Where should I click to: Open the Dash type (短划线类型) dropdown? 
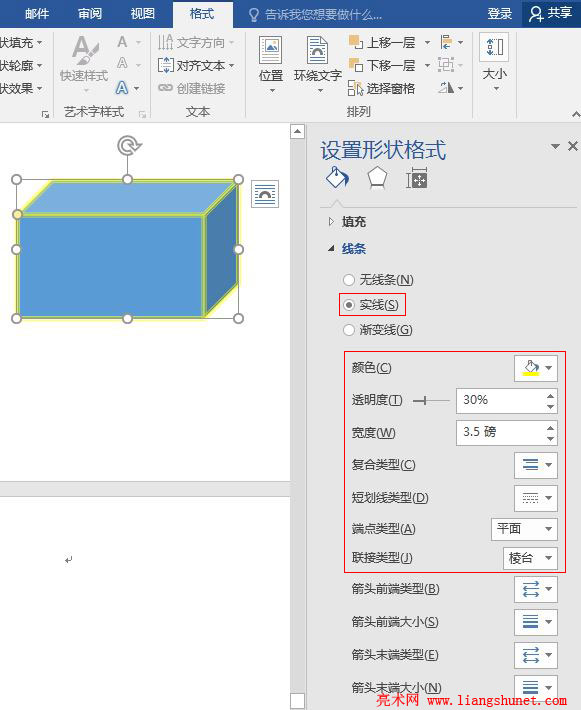click(x=536, y=498)
